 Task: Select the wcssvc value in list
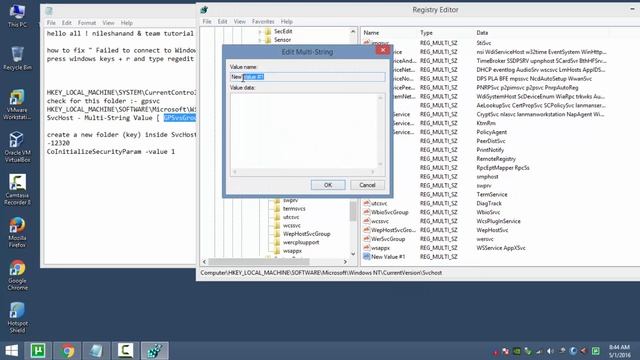(x=380, y=221)
